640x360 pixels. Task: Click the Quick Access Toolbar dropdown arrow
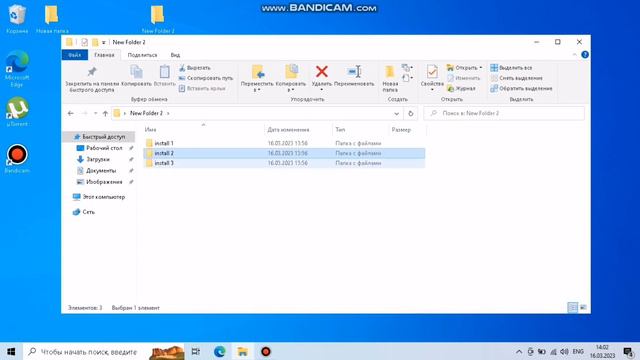(104, 42)
